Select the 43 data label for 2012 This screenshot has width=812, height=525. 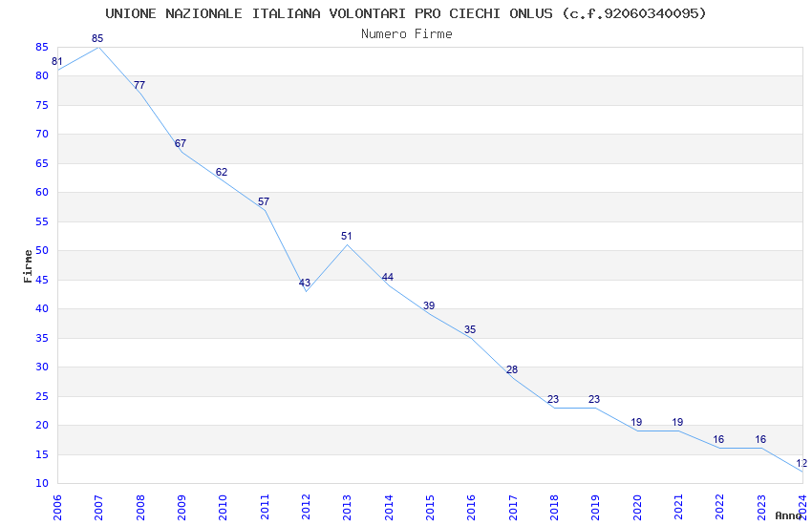(305, 283)
